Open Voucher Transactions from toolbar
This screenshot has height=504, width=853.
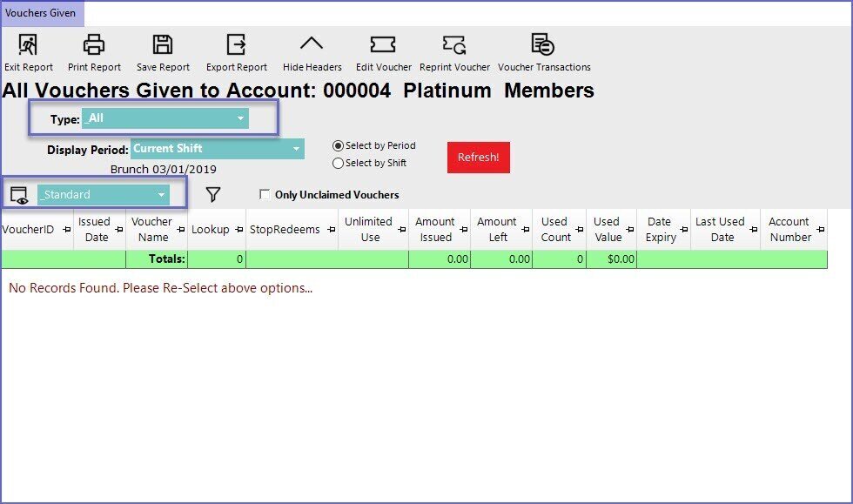click(x=543, y=44)
